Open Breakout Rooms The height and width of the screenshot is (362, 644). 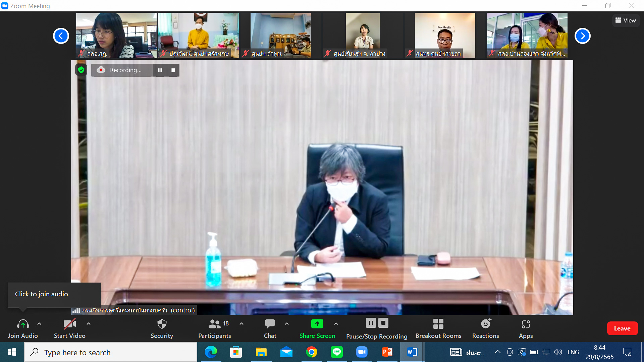click(438, 328)
